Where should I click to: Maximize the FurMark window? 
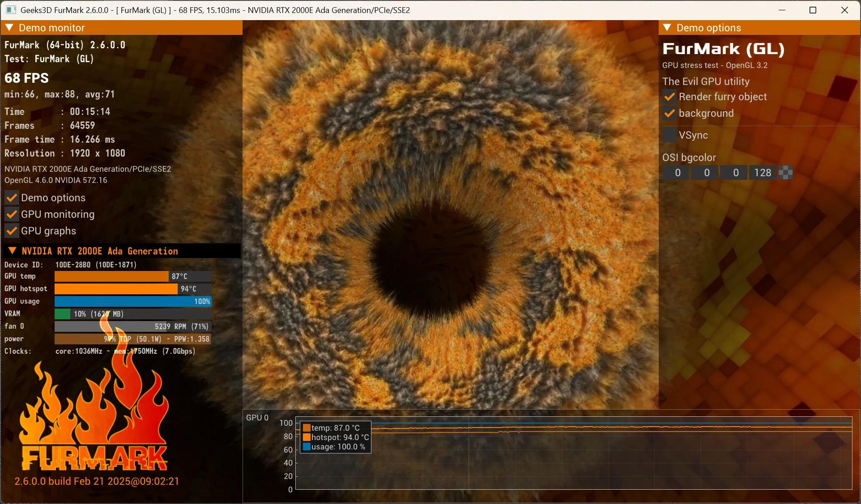(813, 10)
